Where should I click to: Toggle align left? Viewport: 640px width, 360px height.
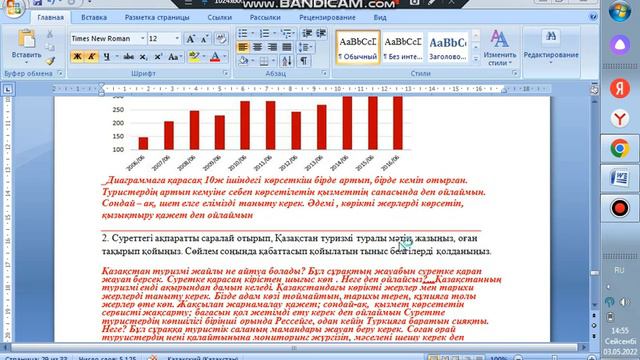[x=243, y=47]
